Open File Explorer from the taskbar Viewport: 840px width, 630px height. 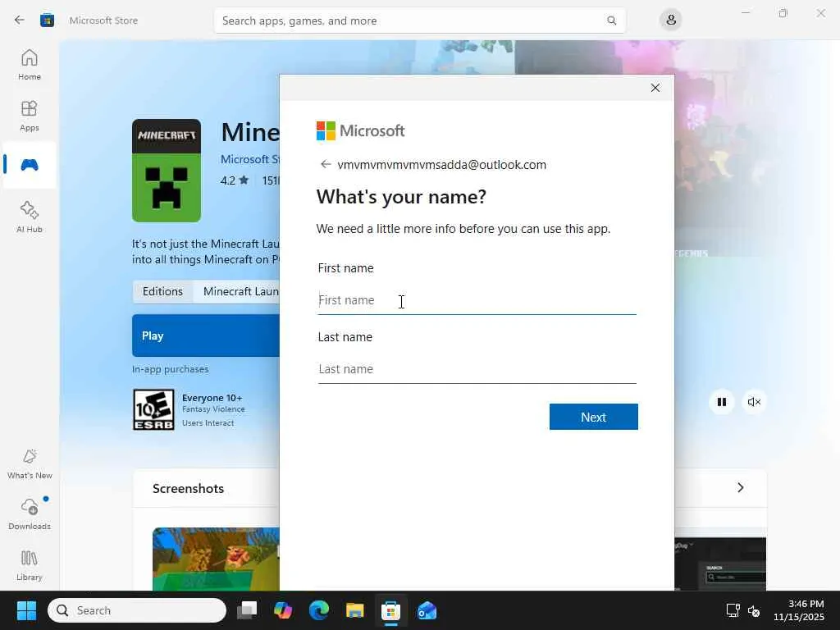354,610
